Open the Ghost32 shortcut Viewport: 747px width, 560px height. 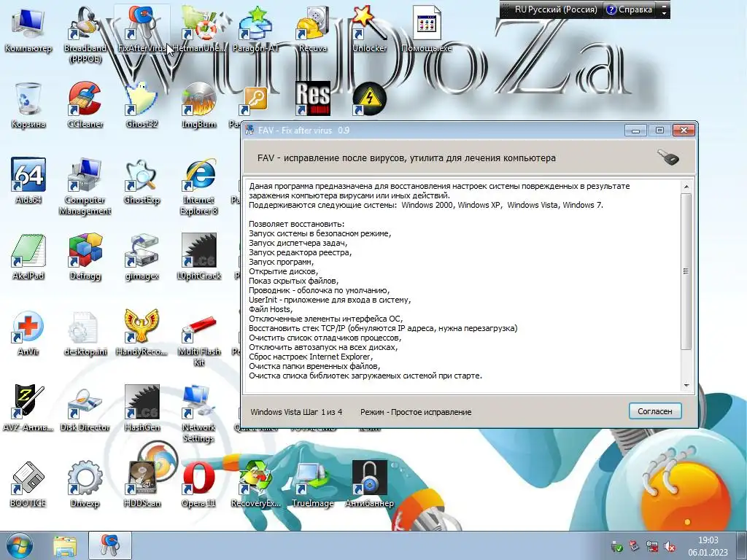(142, 105)
